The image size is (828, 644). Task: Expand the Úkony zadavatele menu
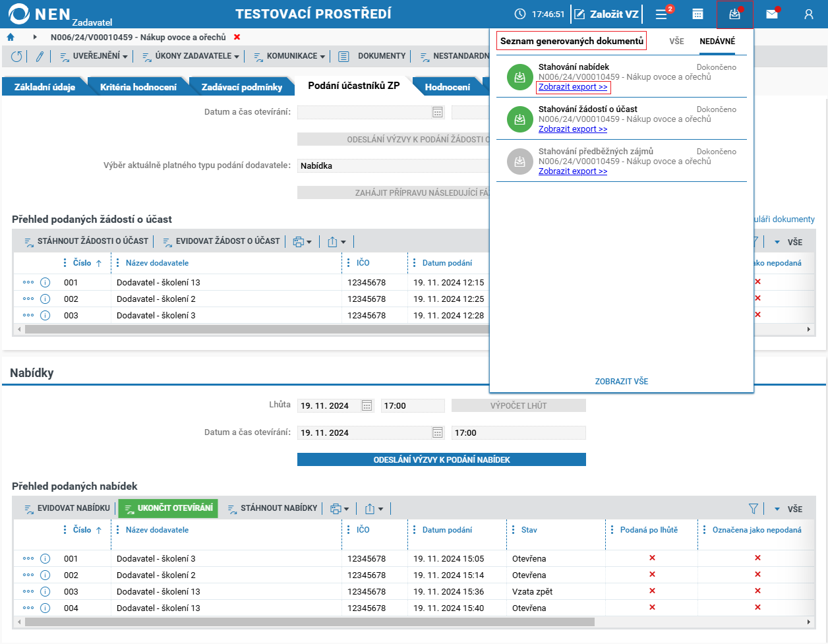coord(191,57)
